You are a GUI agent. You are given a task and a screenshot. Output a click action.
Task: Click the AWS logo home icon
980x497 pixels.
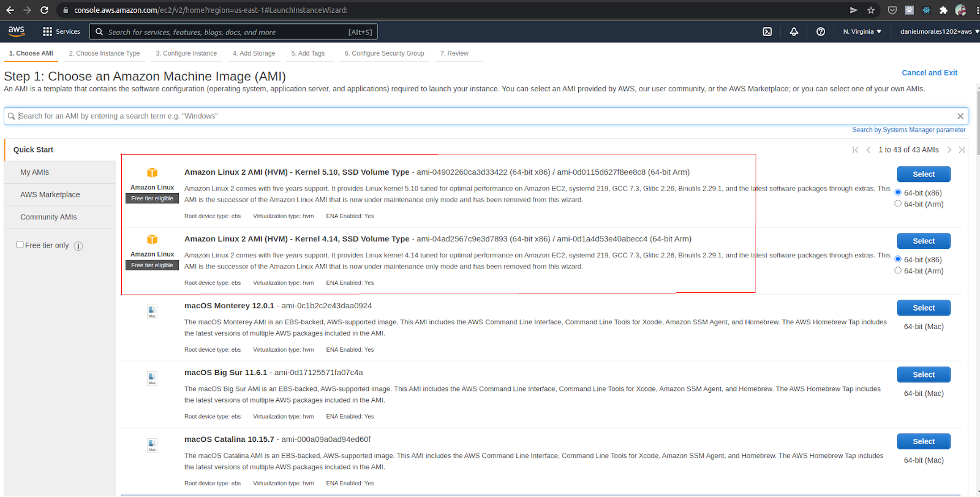pos(17,31)
